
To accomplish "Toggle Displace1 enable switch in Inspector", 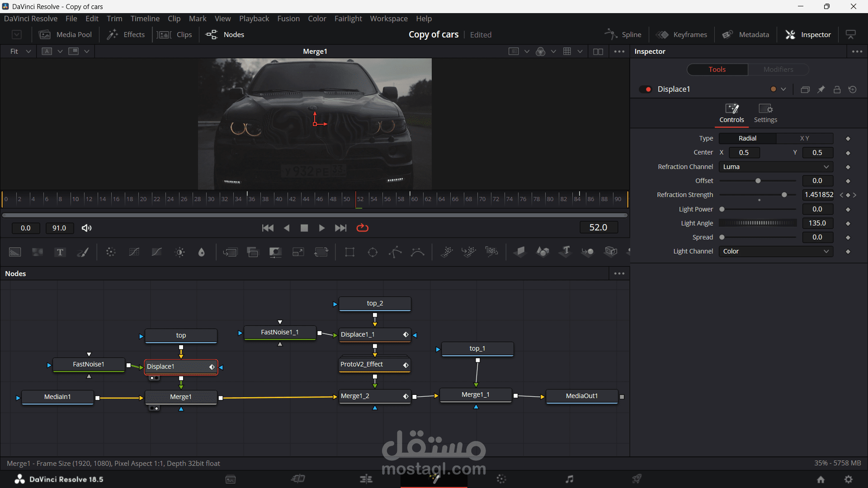I will click(x=646, y=89).
